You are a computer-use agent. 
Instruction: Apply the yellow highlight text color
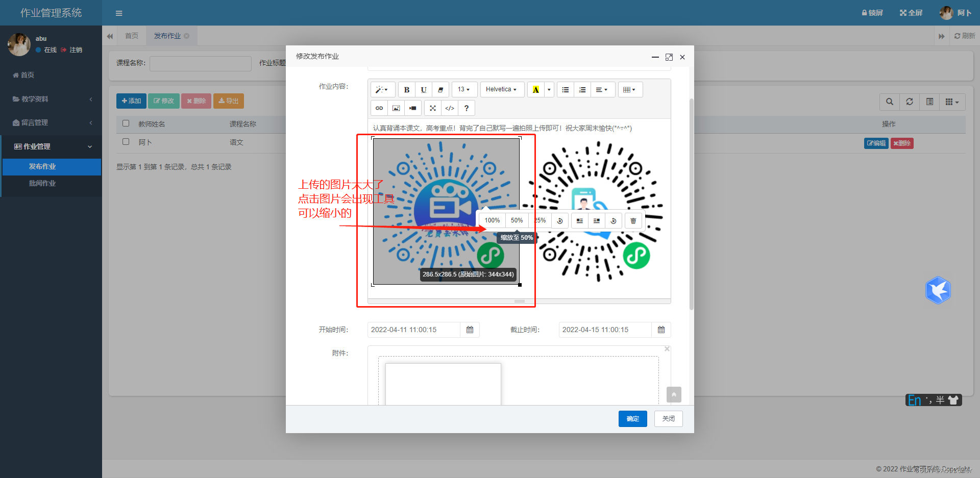(x=535, y=90)
